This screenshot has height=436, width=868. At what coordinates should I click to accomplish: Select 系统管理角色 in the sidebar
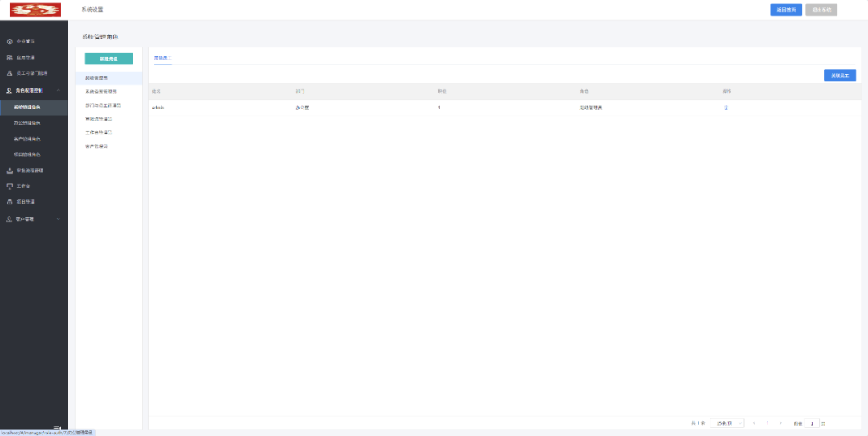(34, 108)
